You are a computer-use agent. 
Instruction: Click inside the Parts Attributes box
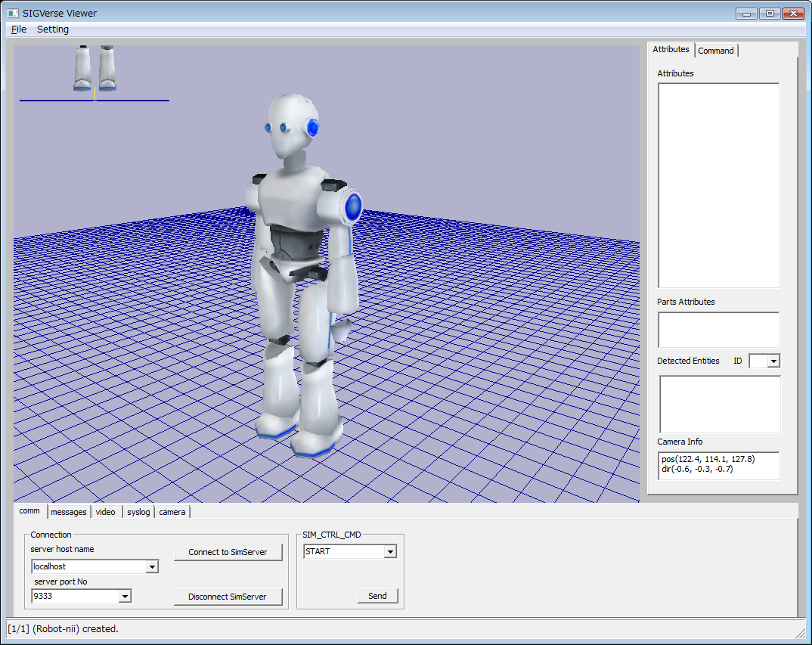[718, 330]
